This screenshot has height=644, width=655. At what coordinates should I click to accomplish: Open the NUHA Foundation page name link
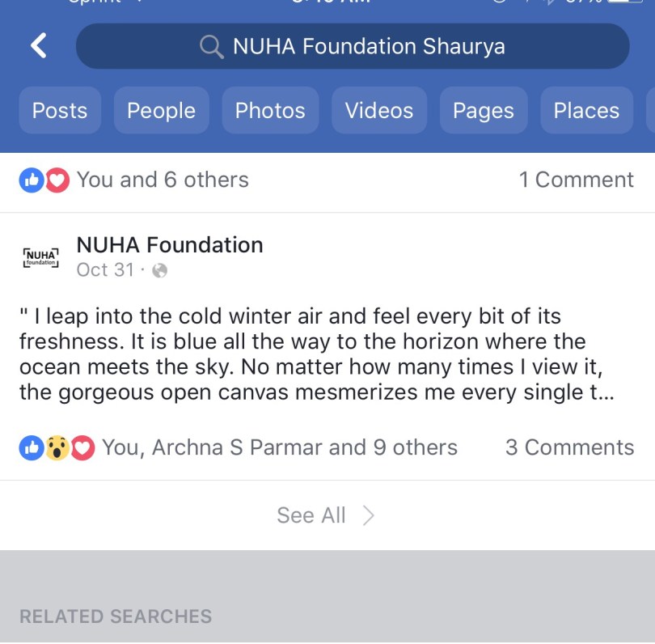pyautogui.click(x=170, y=244)
